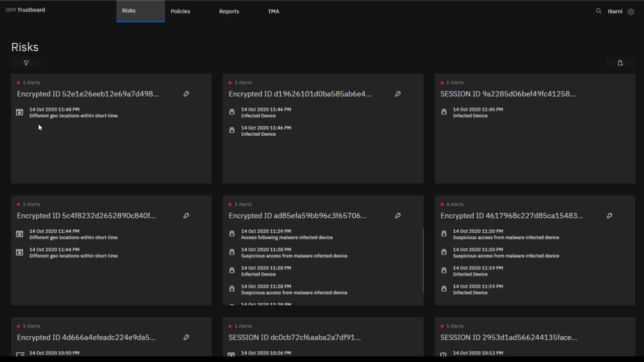
Task: Switch to the Reports tab
Action: pos(229,11)
